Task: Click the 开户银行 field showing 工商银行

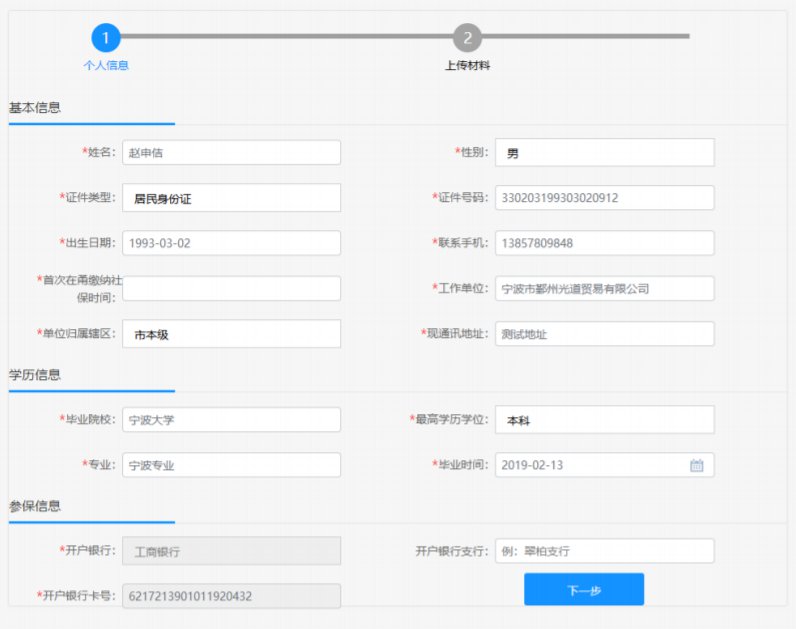Action: [231, 551]
